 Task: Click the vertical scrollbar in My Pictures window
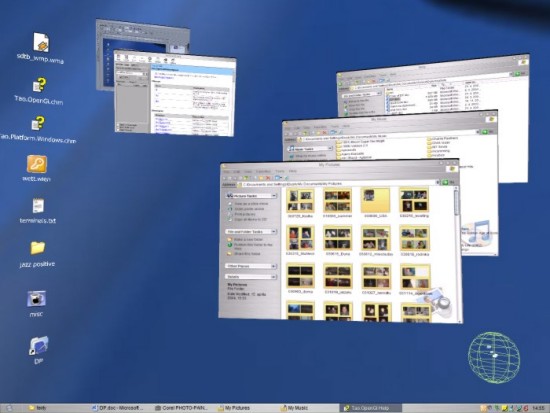click(457, 253)
